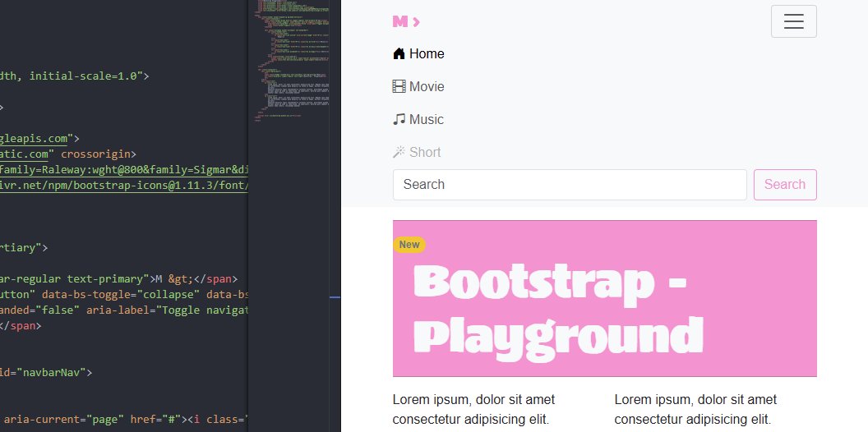Click the pink outlined Search button
This screenshot has width=868, height=432.
pos(785,185)
